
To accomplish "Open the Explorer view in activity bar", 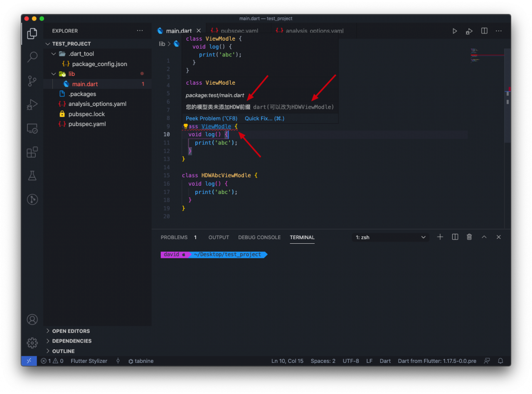I will click(32, 34).
